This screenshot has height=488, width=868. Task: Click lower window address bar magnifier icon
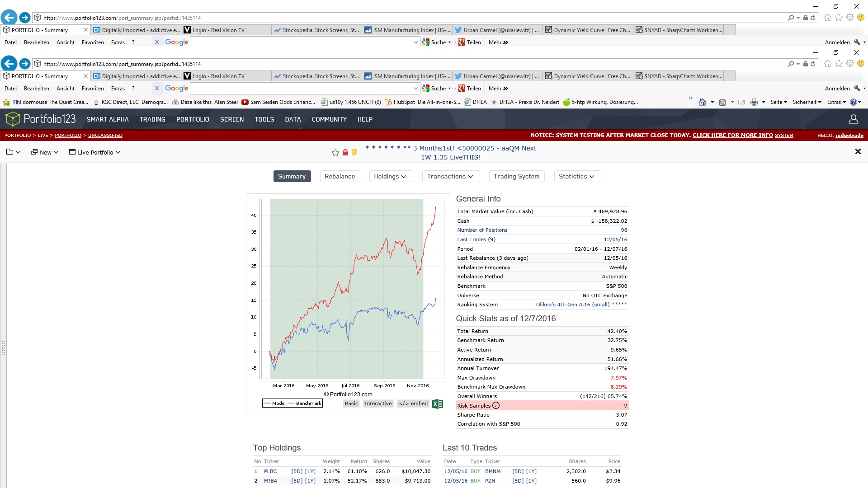(791, 64)
